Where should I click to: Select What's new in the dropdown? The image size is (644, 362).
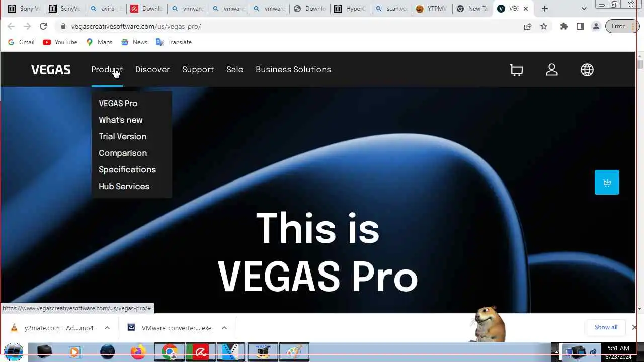(121, 120)
